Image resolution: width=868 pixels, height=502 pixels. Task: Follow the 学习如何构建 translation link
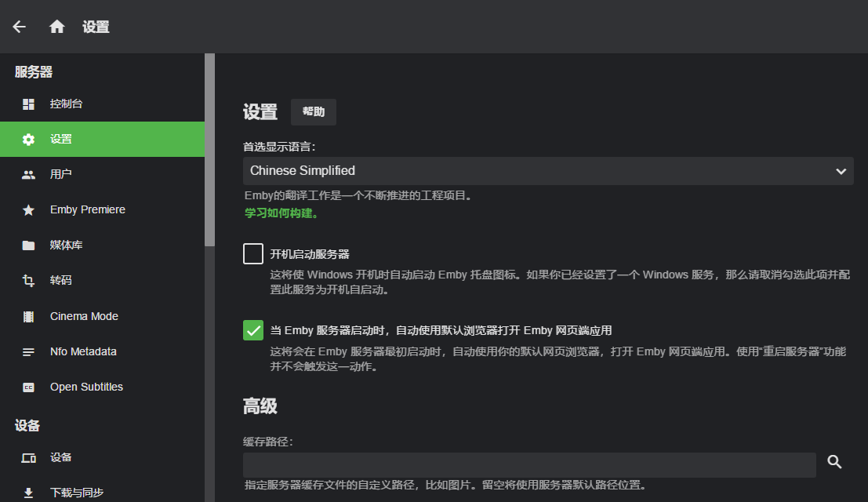click(277, 213)
